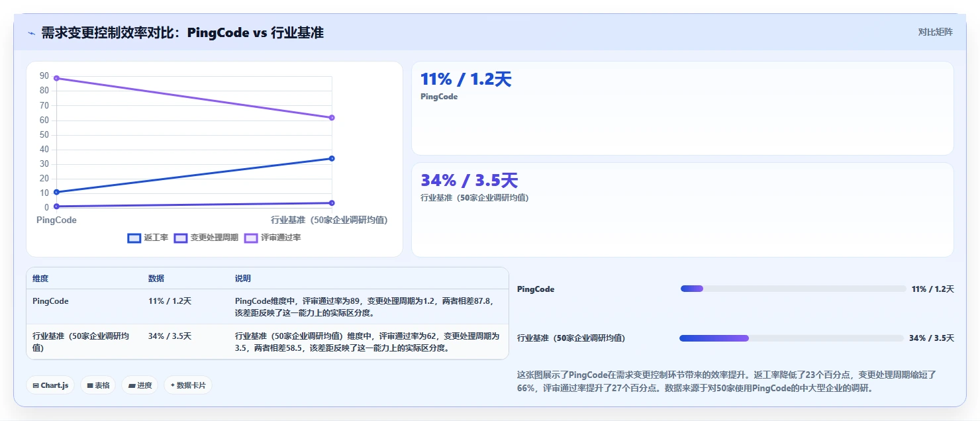Click the large 11% / 1.2天 card value
980x421 pixels.
tap(466, 79)
